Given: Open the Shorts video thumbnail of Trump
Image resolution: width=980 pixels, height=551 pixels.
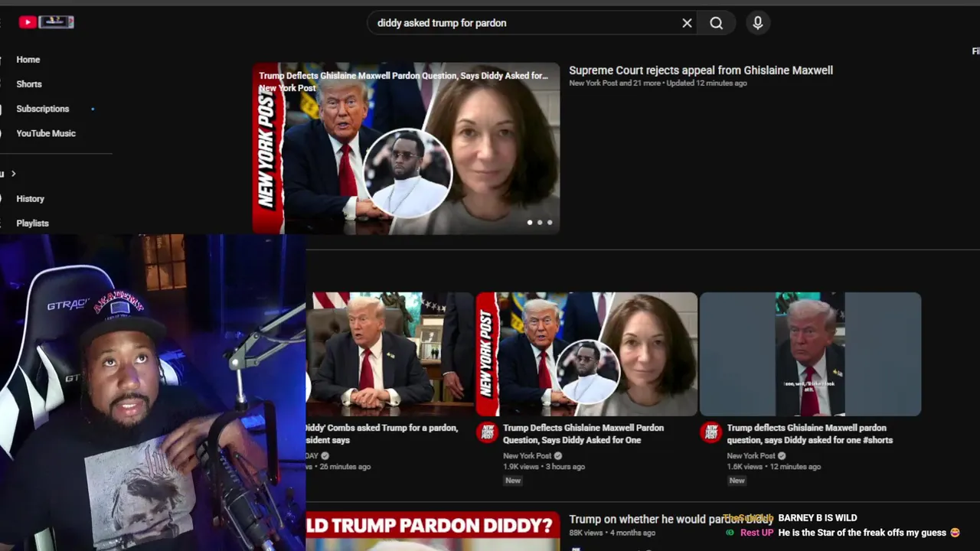Looking at the screenshot, I should (810, 354).
